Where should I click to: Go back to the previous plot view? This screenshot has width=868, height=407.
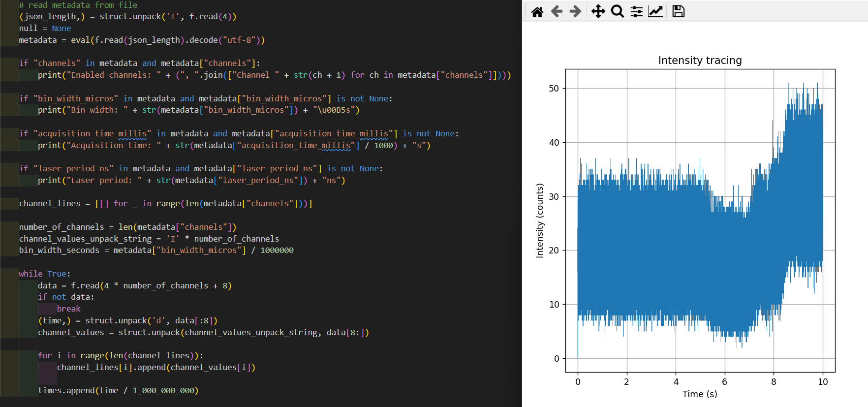click(557, 11)
